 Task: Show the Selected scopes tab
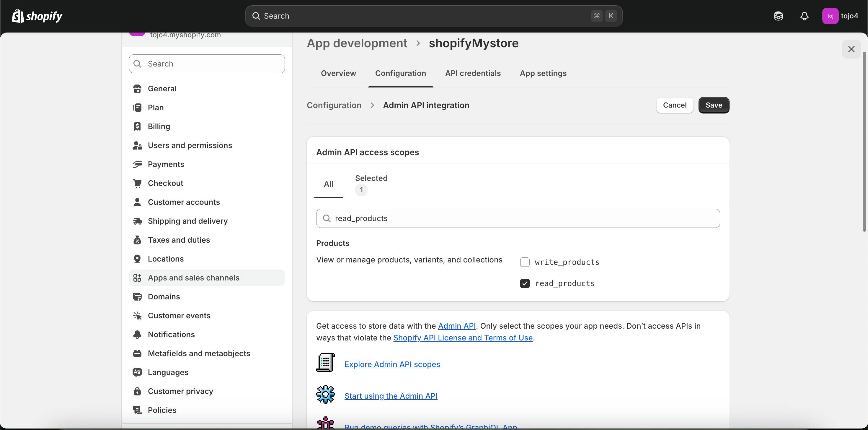(371, 184)
